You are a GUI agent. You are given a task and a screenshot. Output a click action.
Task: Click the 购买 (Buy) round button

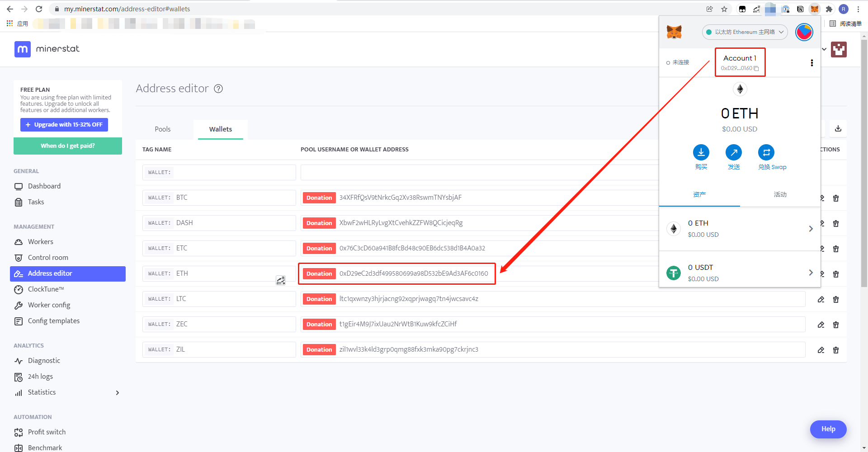click(x=701, y=152)
